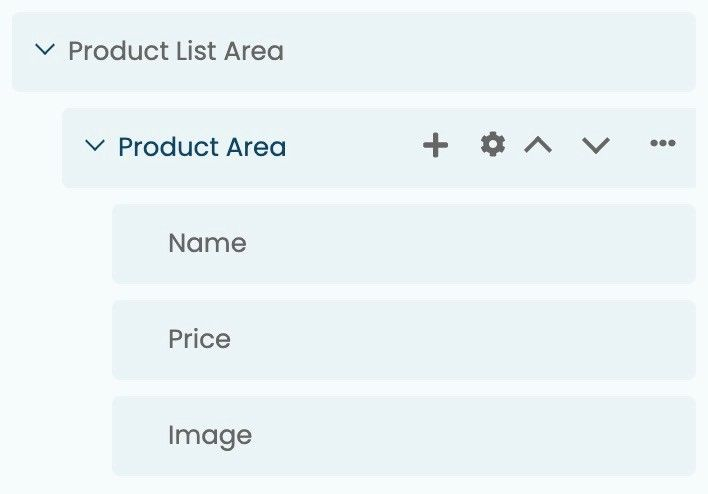Open Product Area settings gear
This screenshot has width=708, height=494.
[x=493, y=145]
